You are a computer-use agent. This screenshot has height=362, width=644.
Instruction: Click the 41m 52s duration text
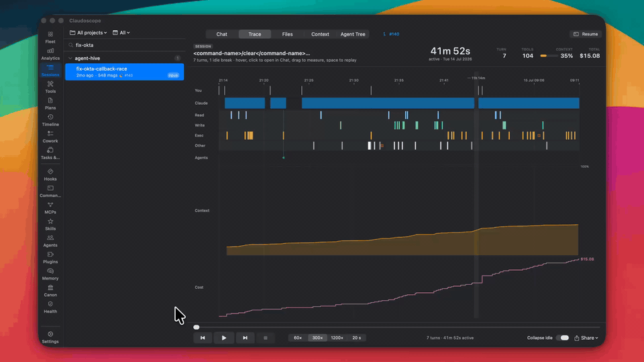click(450, 51)
